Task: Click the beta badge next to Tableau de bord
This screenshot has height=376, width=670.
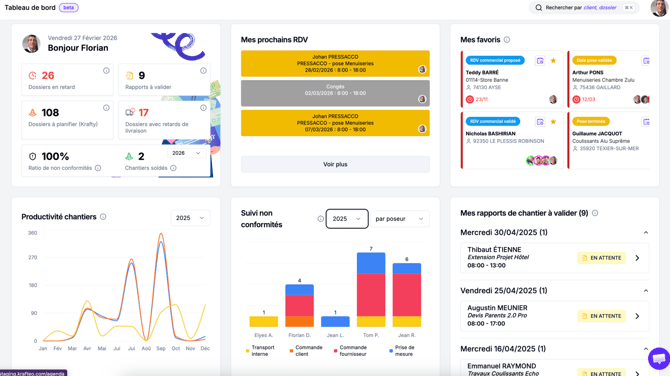Action: (x=68, y=8)
